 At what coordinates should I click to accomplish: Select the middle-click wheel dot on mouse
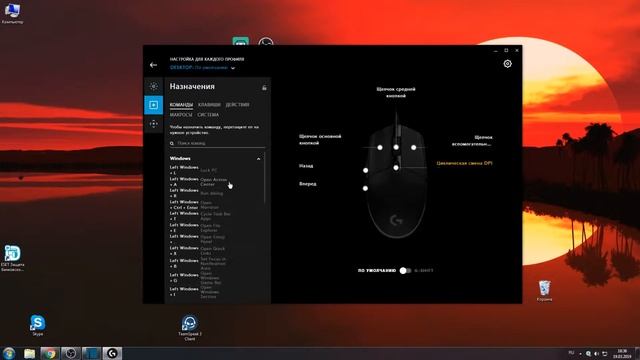396,147
